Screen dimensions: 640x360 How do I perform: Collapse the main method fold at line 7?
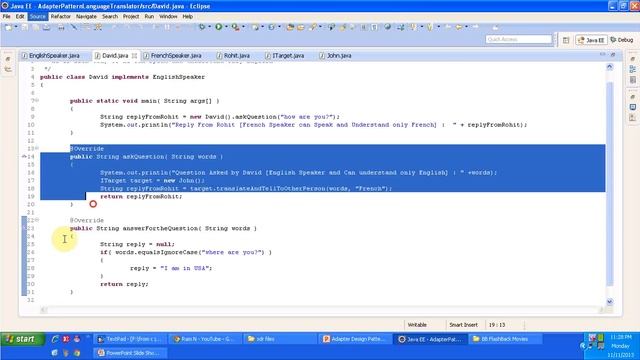[x=37, y=100]
